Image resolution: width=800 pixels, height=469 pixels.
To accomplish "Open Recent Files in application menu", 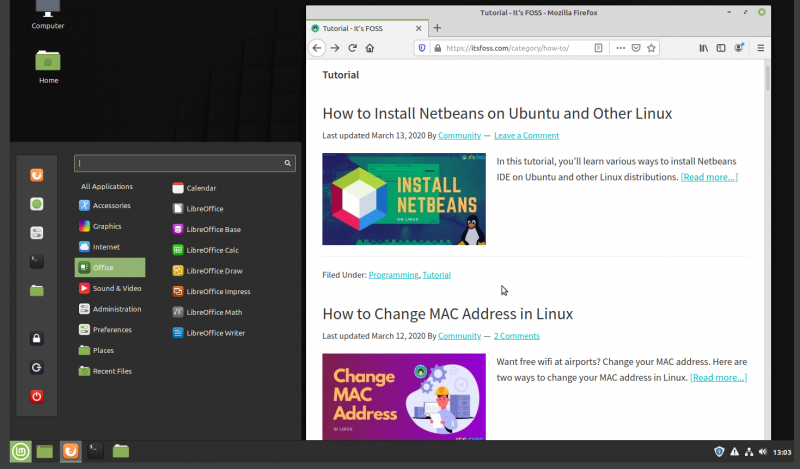I will pos(110,371).
